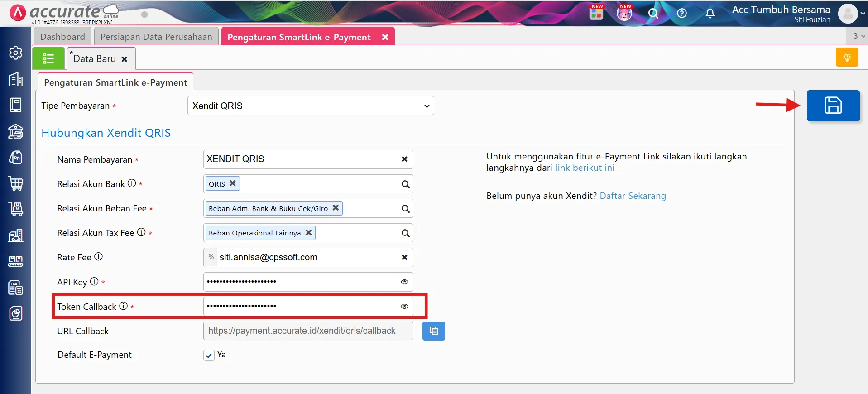The height and width of the screenshot is (394, 868).
Task: Open the settings gear in the sidebar
Action: click(x=16, y=53)
